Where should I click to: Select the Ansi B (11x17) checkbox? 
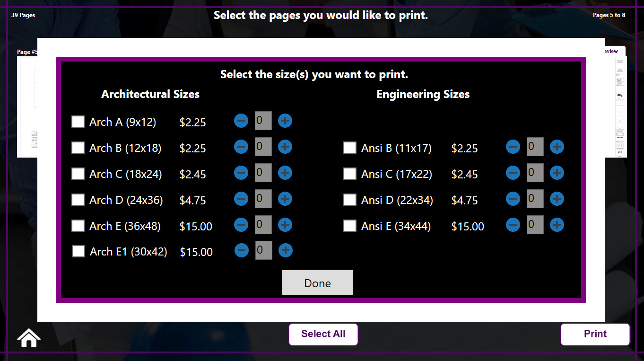[x=350, y=148]
